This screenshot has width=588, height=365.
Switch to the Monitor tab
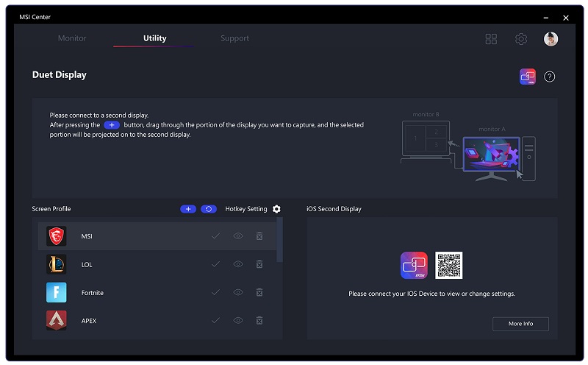pyautogui.click(x=72, y=38)
